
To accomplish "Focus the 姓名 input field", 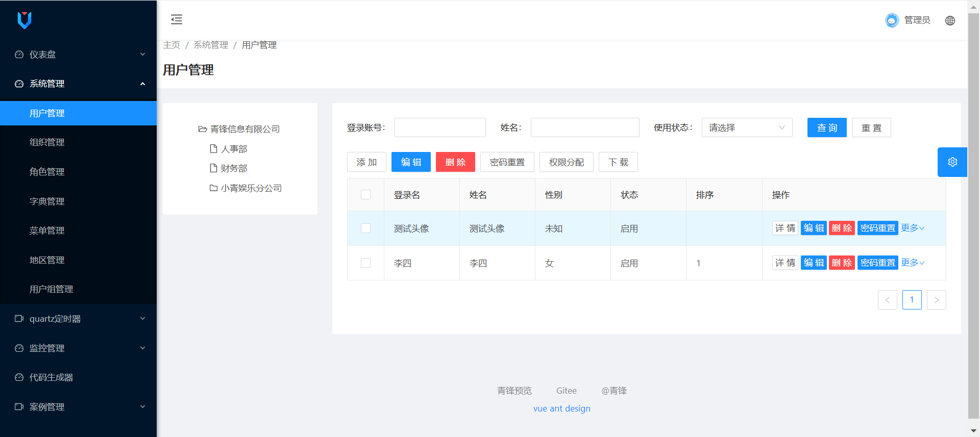I will pos(585,127).
